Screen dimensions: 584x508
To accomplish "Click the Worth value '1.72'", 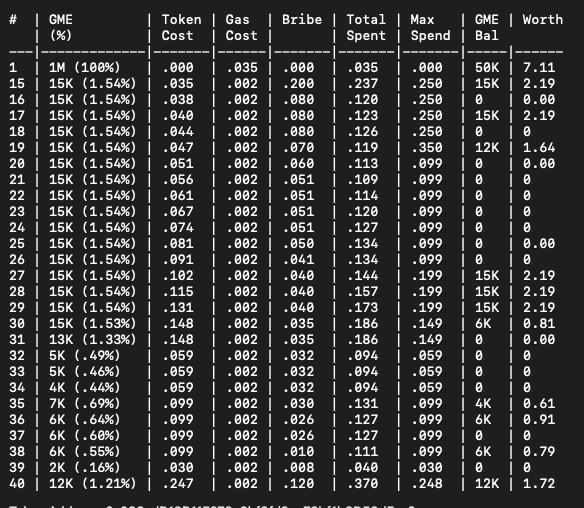I will pos(539,484).
